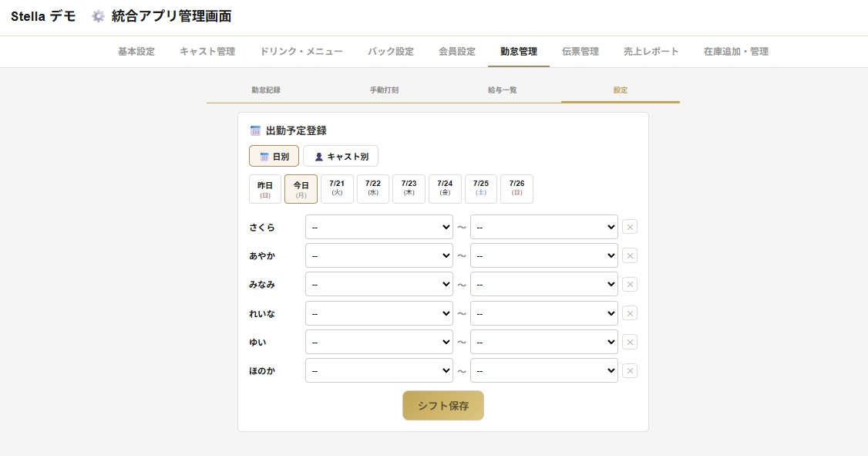Open さくら's end time dropdown
868x456 pixels.
pyautogui.click(x=544, y=227)
